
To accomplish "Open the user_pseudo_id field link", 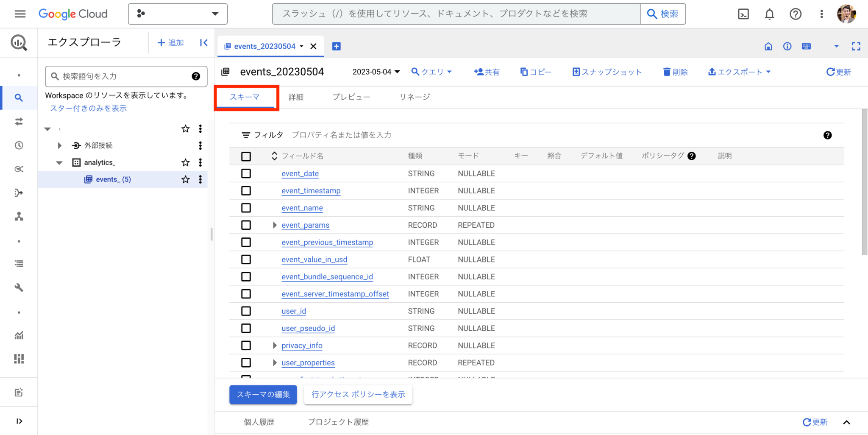I will point(308,328).
